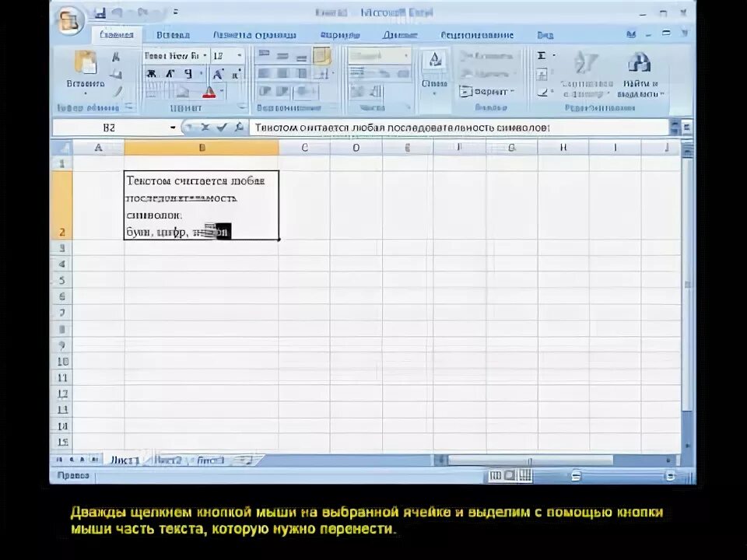Open the font name combo box
Image resolution: width=747 pixels, height=560 pixels.
coord(176,56)
